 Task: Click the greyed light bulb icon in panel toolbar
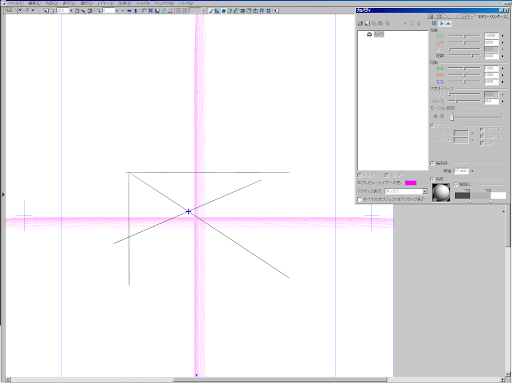coord(387,24)
